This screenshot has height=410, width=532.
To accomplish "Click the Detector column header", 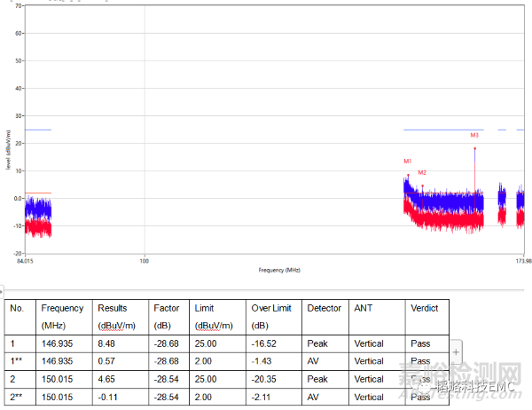I will click(324, 309).
